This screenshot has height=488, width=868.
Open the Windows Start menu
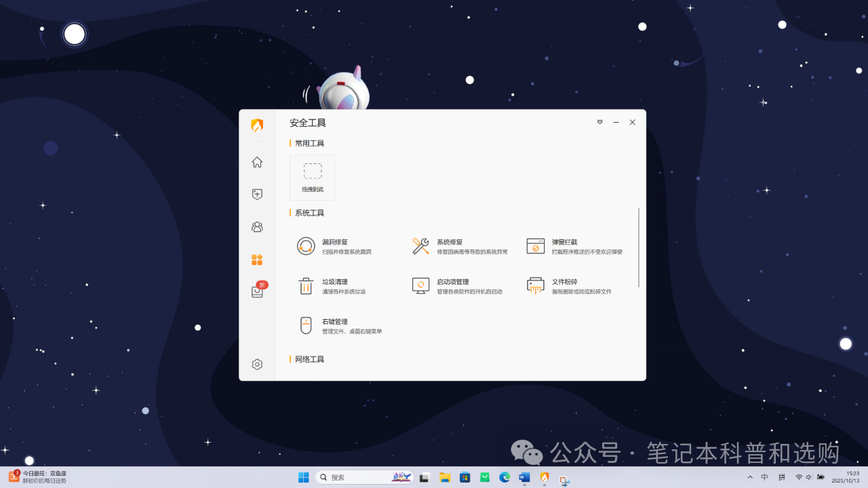(303, 477)
